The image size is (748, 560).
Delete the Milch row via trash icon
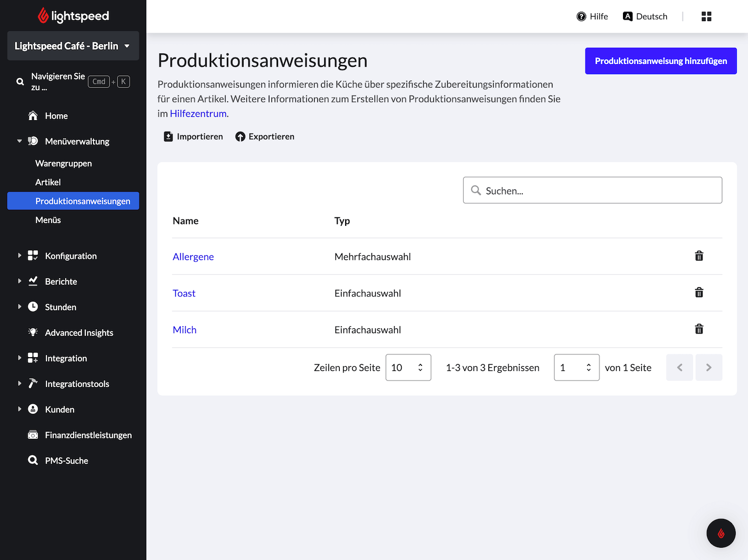point(699,329)
